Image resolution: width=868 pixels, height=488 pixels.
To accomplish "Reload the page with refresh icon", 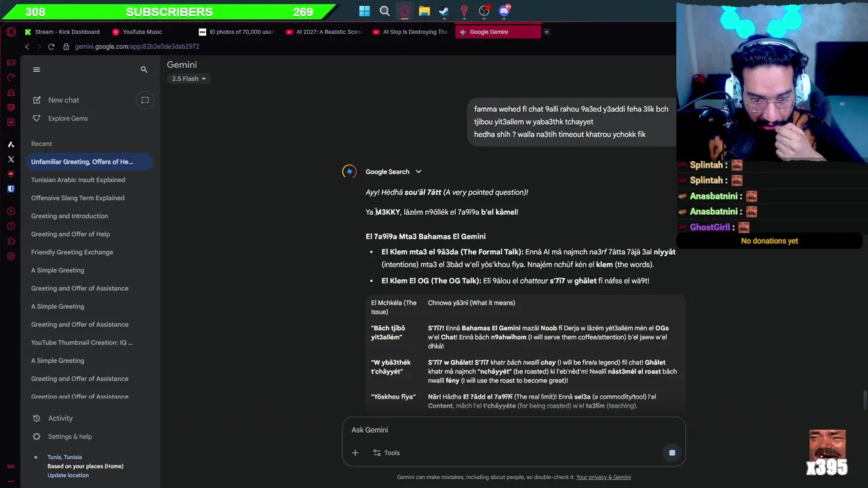I will pyautogui.click(x=51, y=47).
